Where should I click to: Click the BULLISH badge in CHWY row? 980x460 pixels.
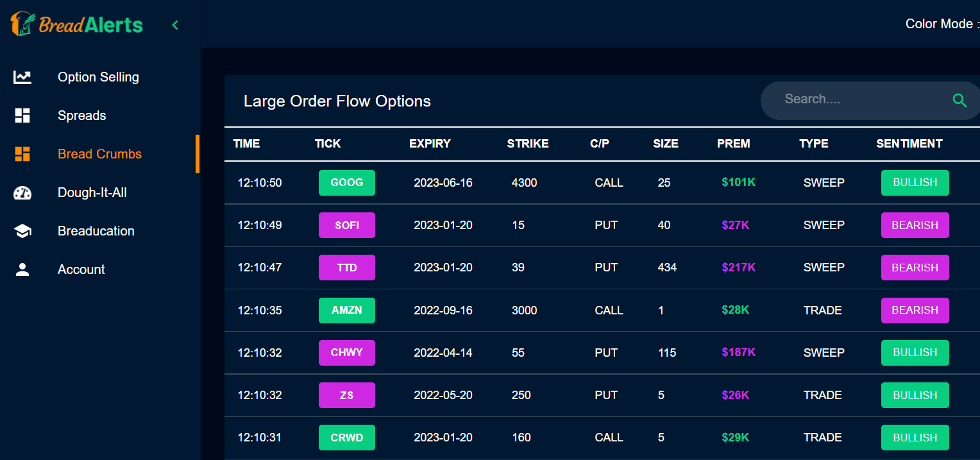[915, 353]
